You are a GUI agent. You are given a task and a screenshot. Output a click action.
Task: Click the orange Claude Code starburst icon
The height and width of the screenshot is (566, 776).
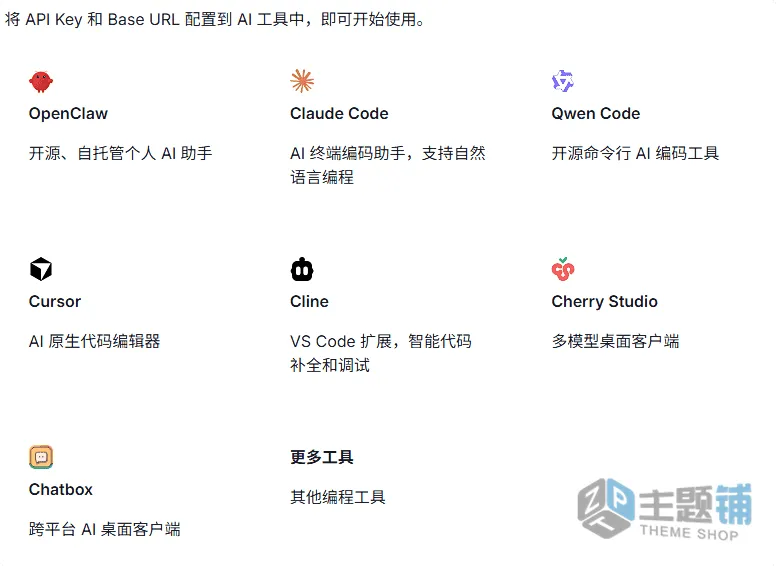[302, 81]
